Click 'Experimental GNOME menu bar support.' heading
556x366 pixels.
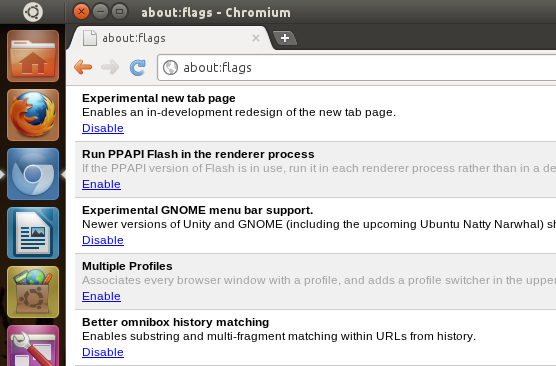coord(198,210)
